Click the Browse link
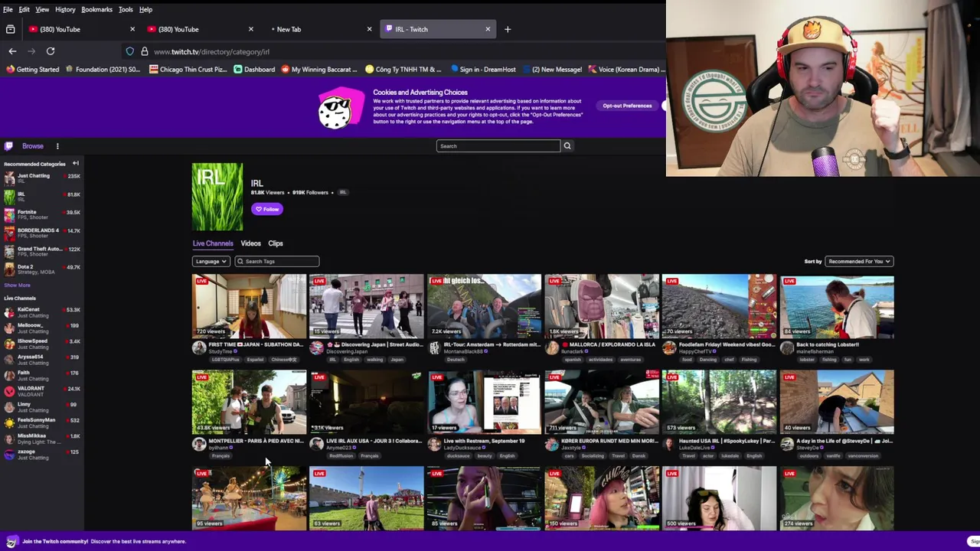 coord(32,146)
